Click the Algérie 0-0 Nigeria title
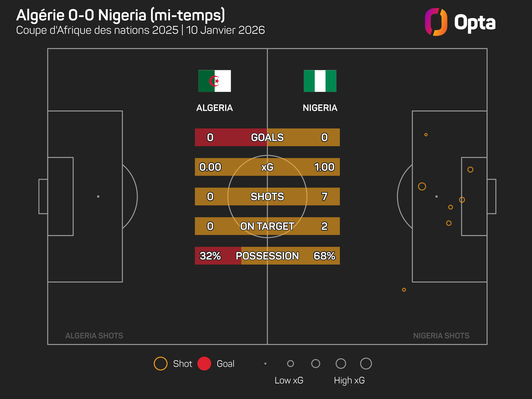 tap(120, 15)
